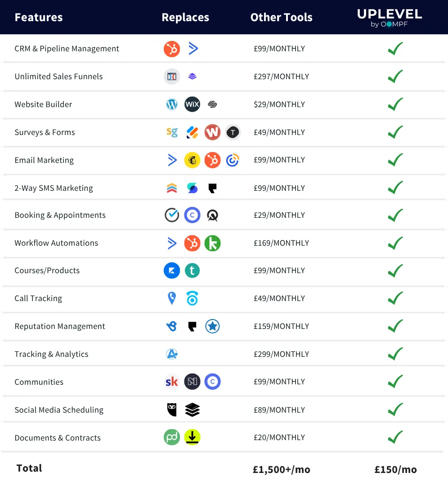448x486 pixels.
Task: Click the PandaDoc icon in Documents row
Action: 172,437
